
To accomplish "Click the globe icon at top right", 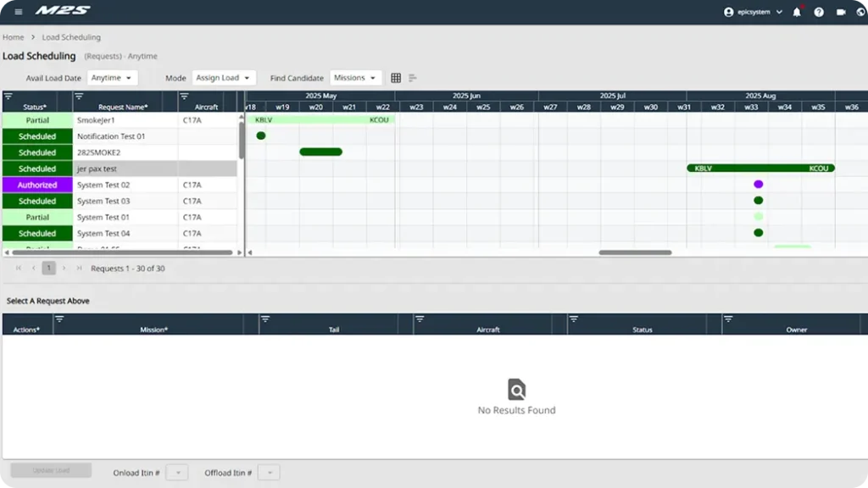I will (860, 13).
